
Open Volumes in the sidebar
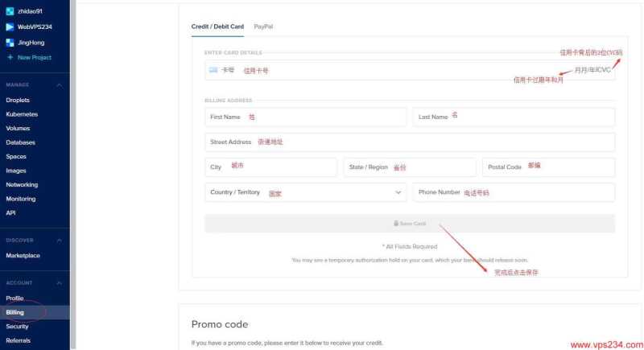coord(18,129)
